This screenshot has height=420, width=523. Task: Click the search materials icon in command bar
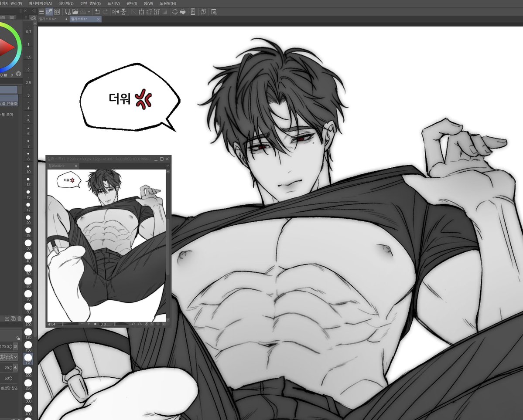pyautogui.click(x=214, y=12)
